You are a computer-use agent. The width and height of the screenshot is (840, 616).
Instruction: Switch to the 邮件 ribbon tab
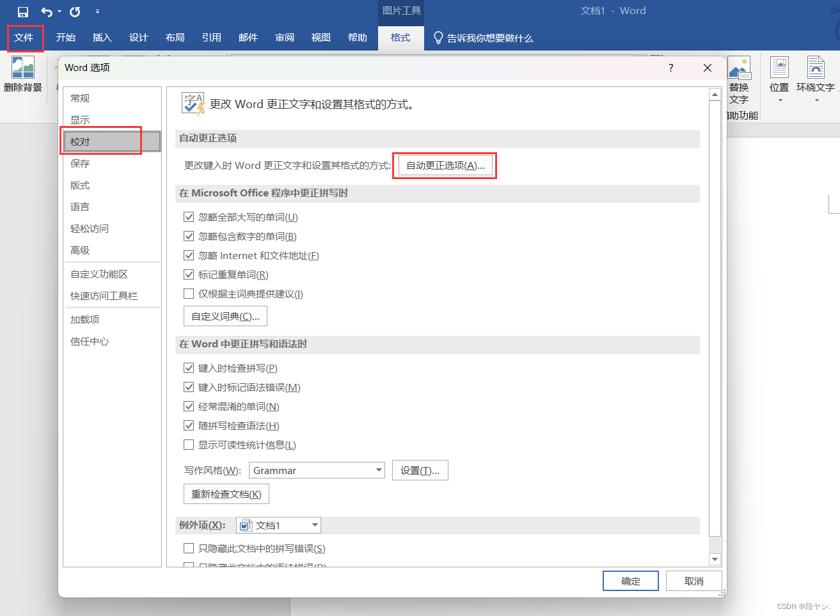[248, 38]
